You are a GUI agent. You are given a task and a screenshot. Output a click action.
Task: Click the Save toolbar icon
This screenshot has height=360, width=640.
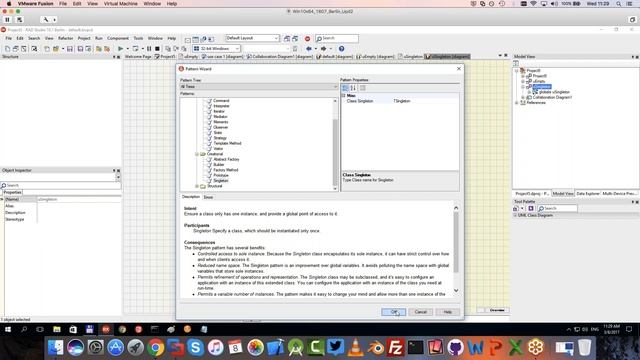pyautogui.click(x=70, y=49)
